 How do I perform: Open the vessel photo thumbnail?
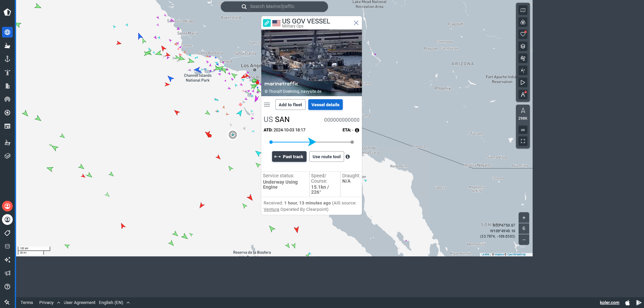(312, 63)
